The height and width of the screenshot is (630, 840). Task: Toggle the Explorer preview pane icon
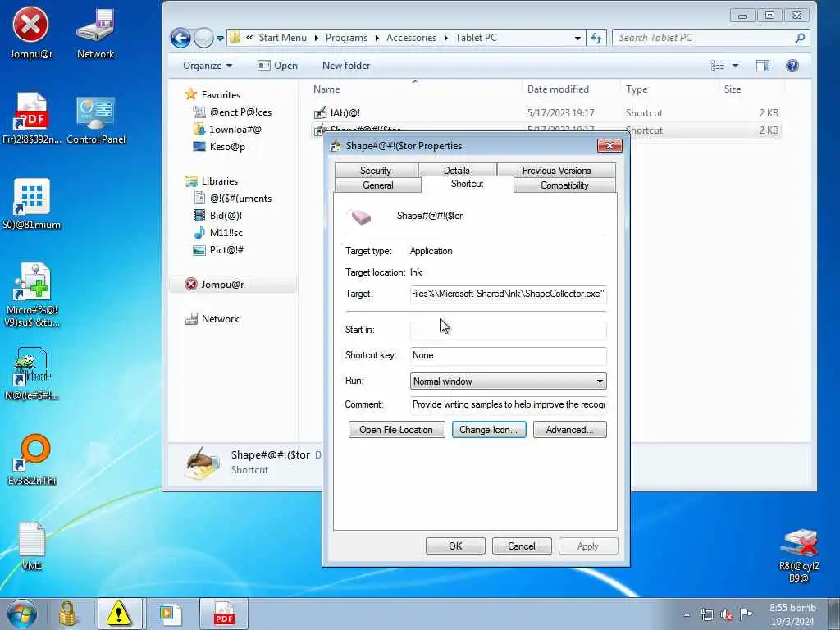pos(762,66)
